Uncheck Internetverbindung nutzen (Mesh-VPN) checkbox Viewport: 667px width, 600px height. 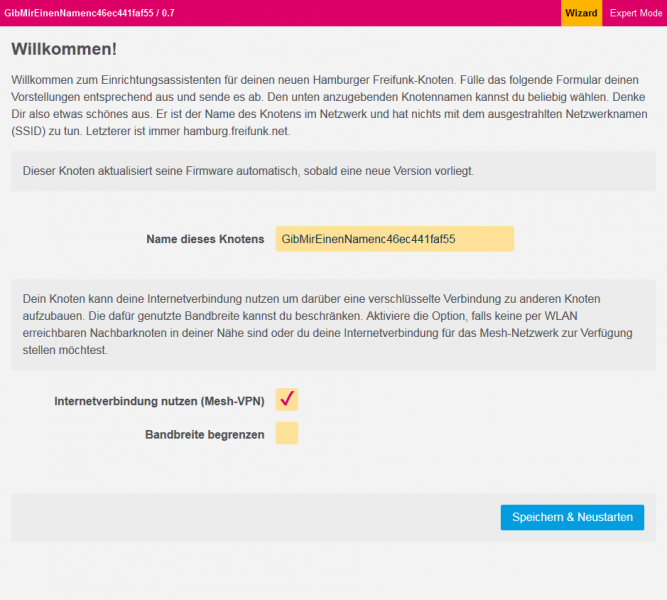287,400
